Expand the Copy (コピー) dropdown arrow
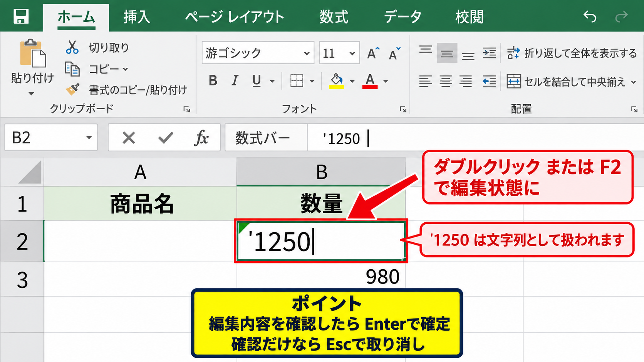The height and width of the screenshot is (362, 644). click(x=125, y=69)
